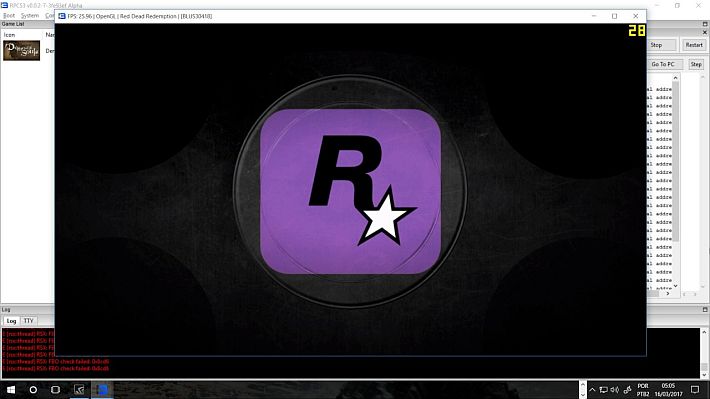
Task: Open the Boot menu
Action: [9, 15]
